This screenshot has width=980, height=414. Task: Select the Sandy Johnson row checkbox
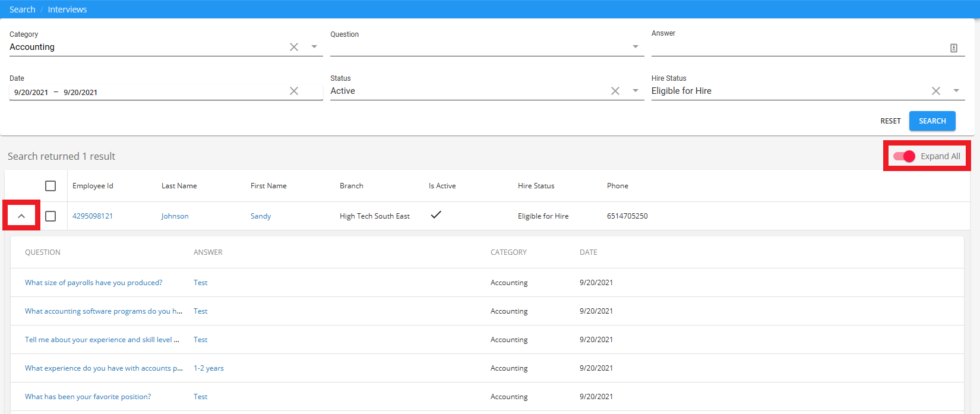(x=50, y=216)
